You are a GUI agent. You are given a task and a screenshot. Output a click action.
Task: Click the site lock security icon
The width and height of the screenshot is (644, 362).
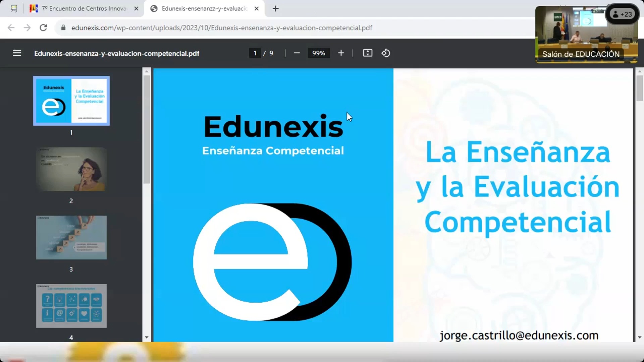(63, 28)
